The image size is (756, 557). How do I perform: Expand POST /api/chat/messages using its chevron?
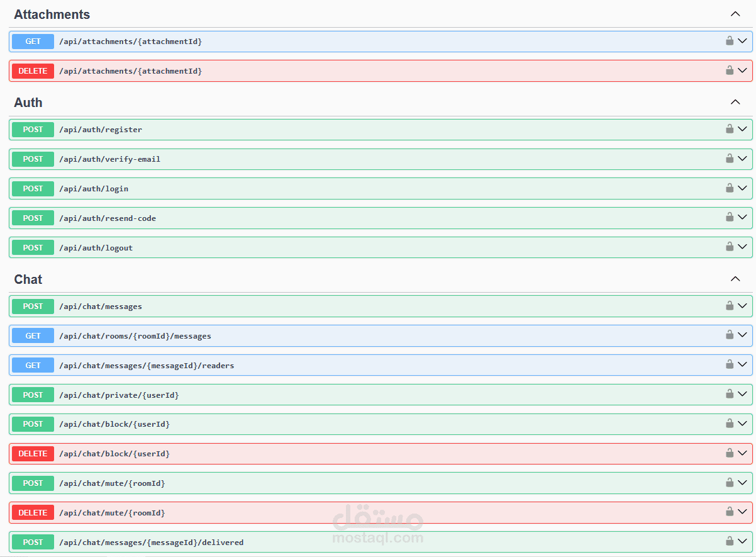(743, 306)
